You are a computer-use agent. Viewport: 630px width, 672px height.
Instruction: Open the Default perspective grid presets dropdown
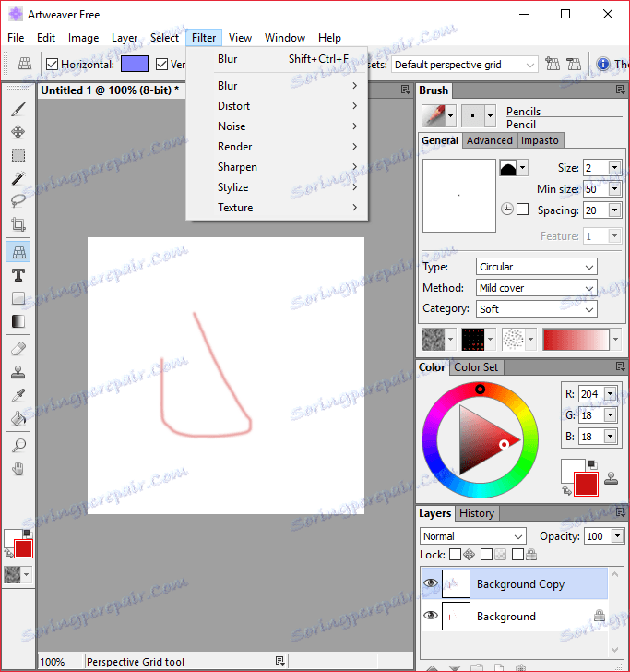(465, 65)
